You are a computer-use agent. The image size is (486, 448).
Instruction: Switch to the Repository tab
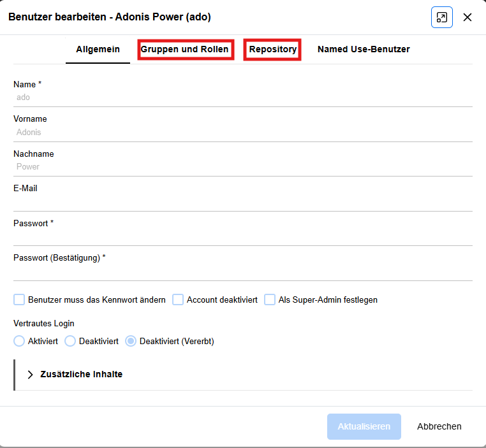272,49
